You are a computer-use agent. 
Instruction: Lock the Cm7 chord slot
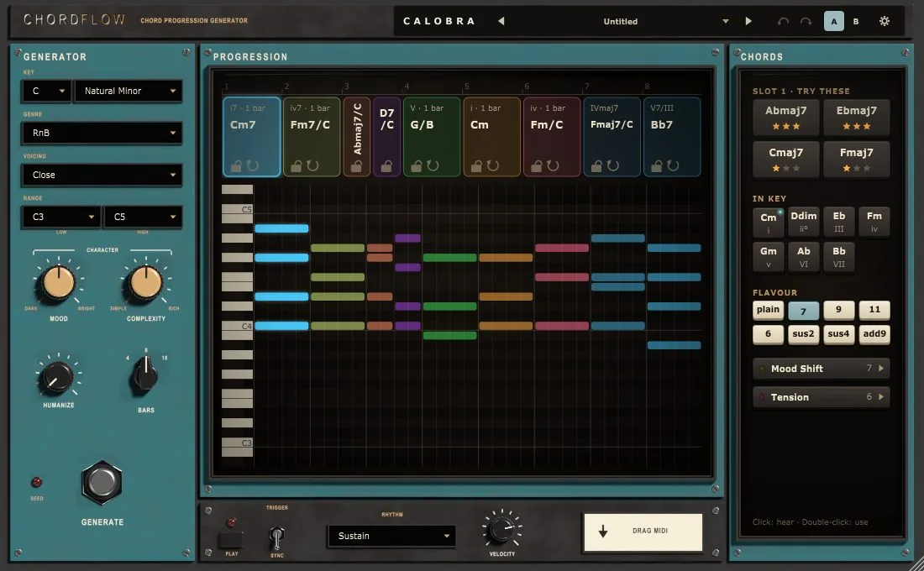click(236, 166)
